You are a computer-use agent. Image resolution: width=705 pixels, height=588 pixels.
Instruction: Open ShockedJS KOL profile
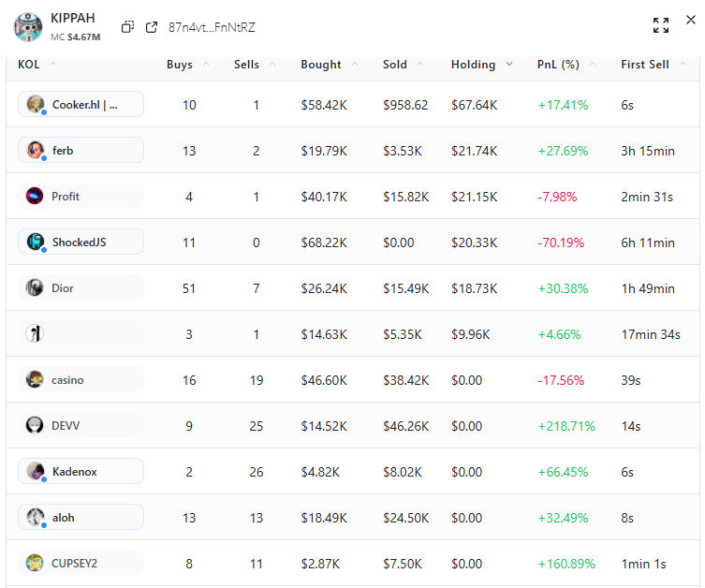[x=81, y=242]
